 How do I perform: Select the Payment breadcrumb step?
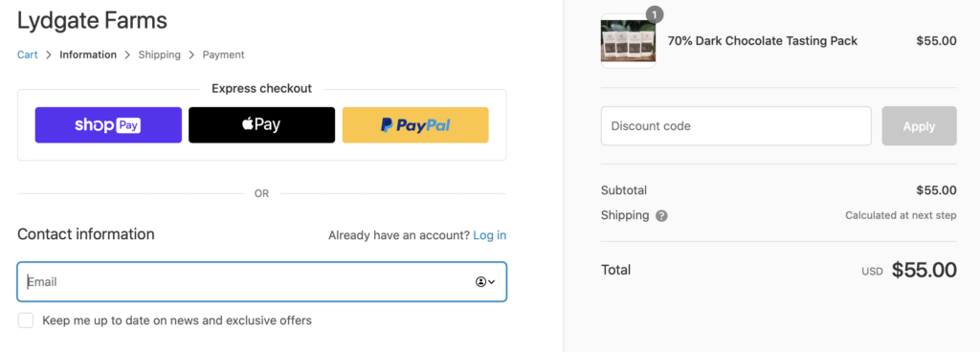223,55
